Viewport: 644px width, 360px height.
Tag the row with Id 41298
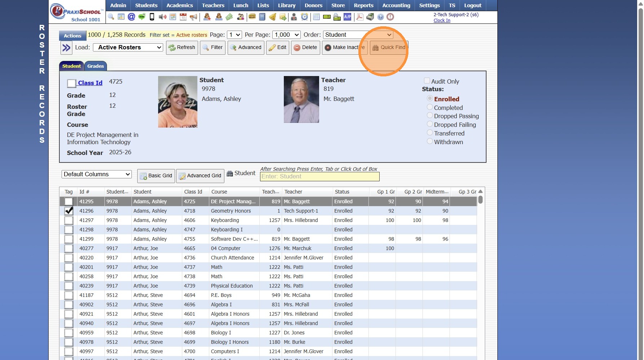(x=68, y=230)
